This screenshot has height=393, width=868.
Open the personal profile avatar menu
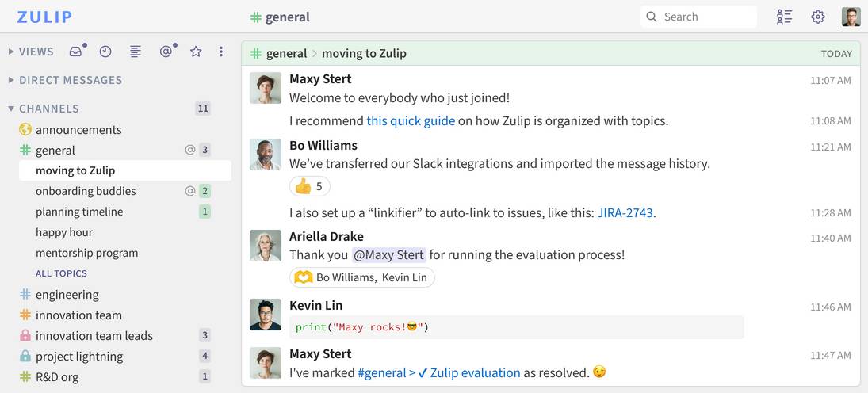click(851, 17)
